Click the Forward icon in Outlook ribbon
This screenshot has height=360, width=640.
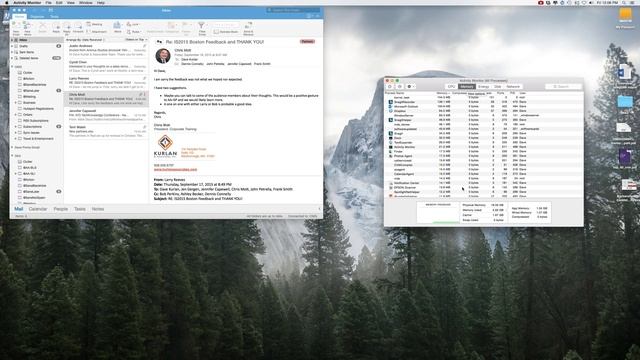click(x=78, y=28)
